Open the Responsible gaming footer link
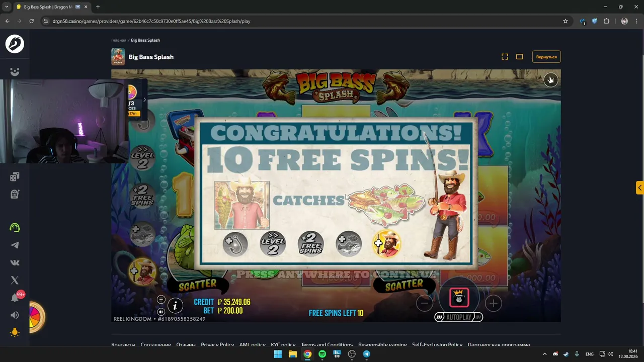The height and width of the screenshot is (362, 644). click(382, 345)
